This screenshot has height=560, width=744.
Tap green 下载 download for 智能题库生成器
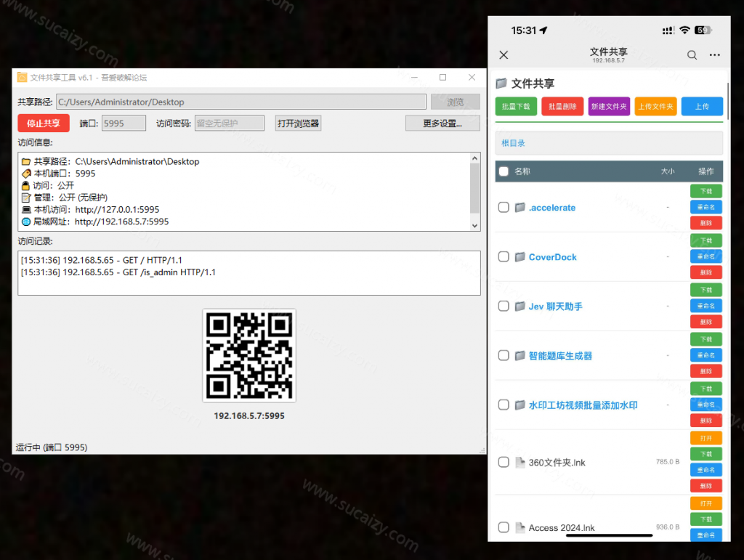coord(706,339)
